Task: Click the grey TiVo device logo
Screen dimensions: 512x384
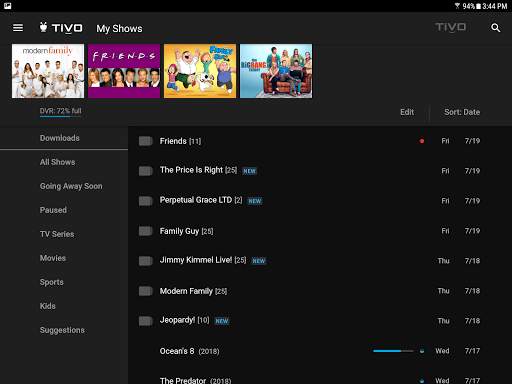Action: coord(451,27)
